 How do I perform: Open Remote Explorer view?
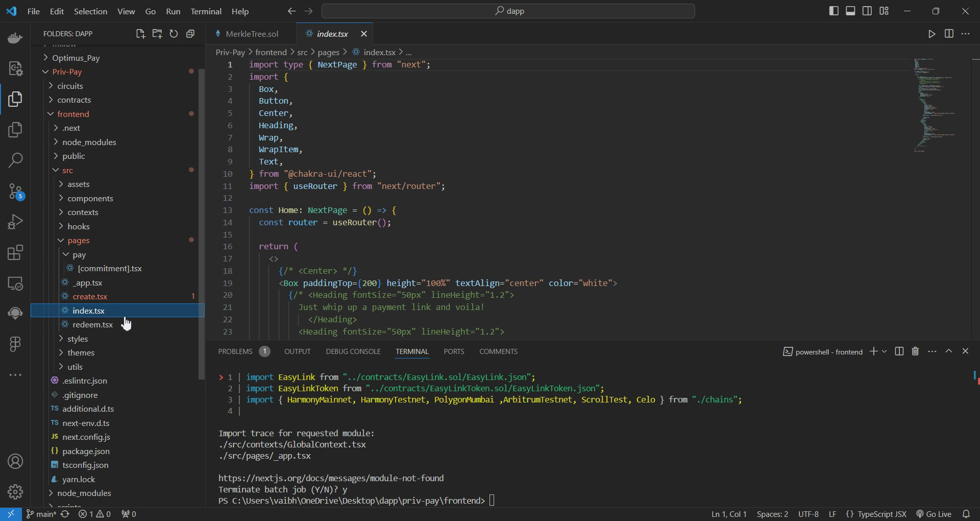(x=15, y=283)
